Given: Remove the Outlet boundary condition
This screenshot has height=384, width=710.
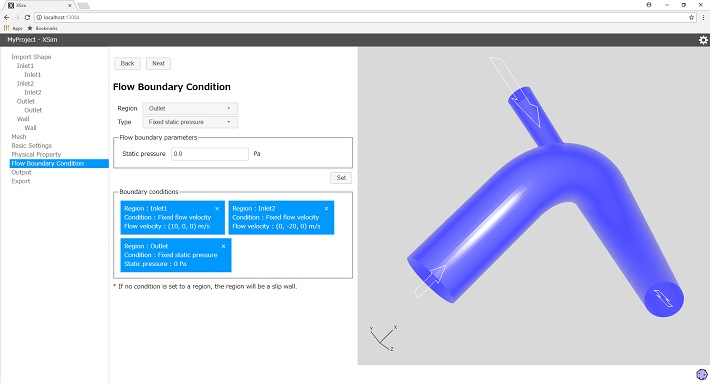Looking at the screenshot, I should [x=223, y=246].
